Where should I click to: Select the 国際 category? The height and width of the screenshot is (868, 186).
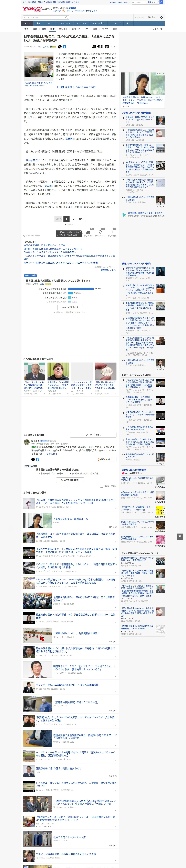44,29
